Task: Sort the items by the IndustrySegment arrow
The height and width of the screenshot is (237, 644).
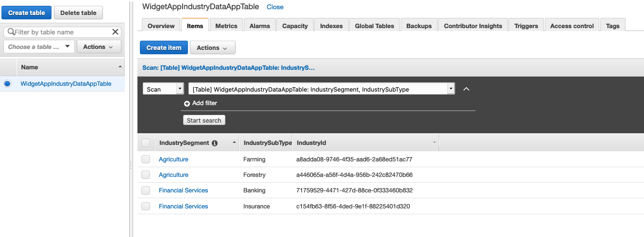Action: [x=235, y=142]
